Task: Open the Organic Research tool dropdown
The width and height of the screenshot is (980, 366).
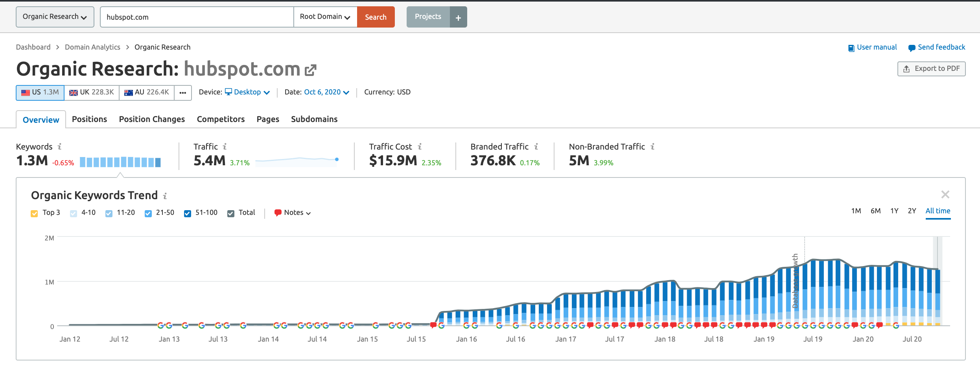Action: [55, 17]
